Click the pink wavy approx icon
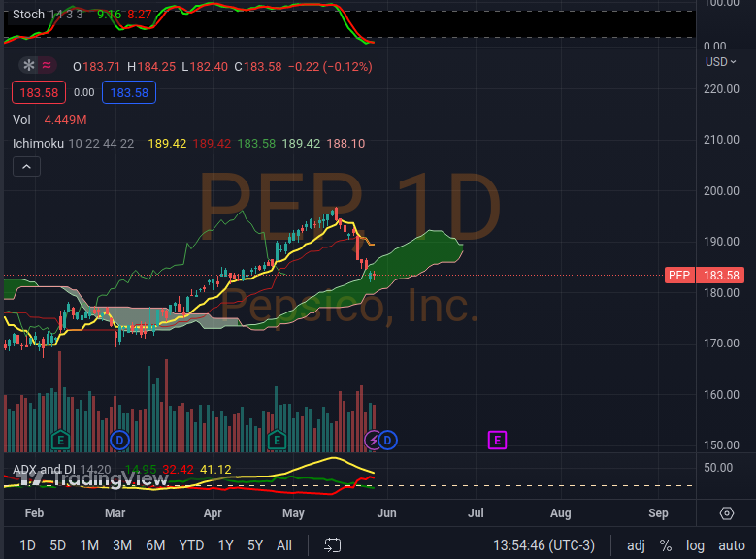 47,65
